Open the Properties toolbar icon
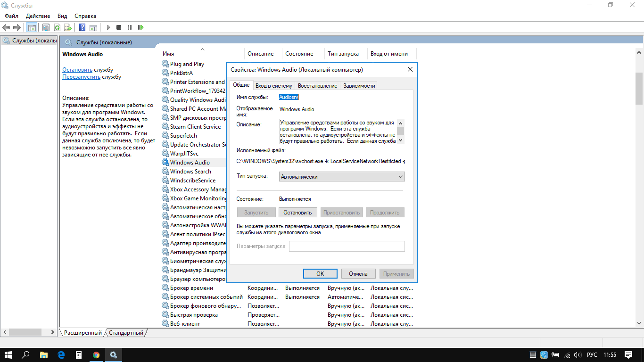 (x=46, y=28)
